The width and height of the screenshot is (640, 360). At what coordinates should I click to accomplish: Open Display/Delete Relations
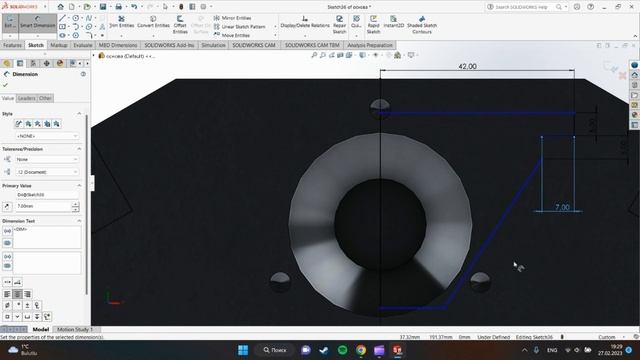(305, 22)
